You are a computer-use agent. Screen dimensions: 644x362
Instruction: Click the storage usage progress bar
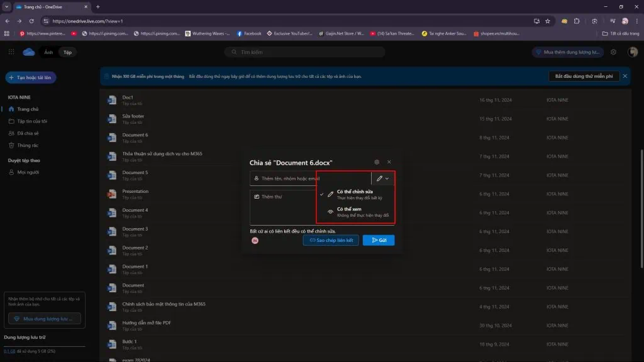pyautogui.click(x=44, y=347)
